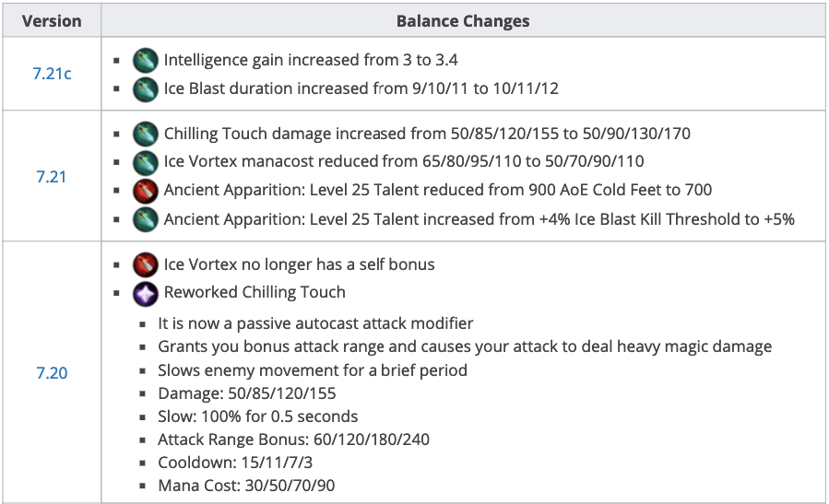Click the buff icon beside Ice Blast Kill Threshold
Image resolution: width=829 pixels, height=504 pixels.
[x=146, y=219]
